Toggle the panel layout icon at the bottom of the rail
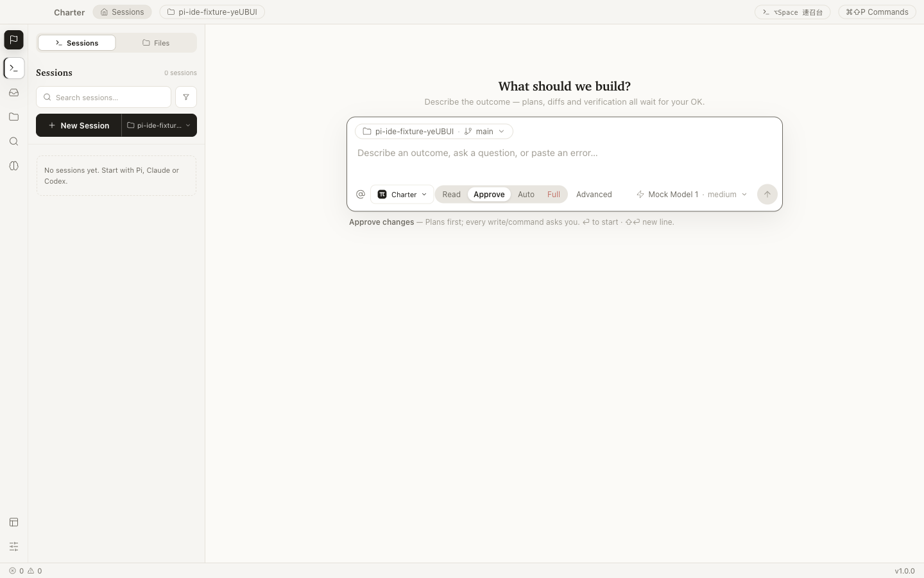Screen dimensions: 924x578 pyautogui.click(x=13, y=522)
